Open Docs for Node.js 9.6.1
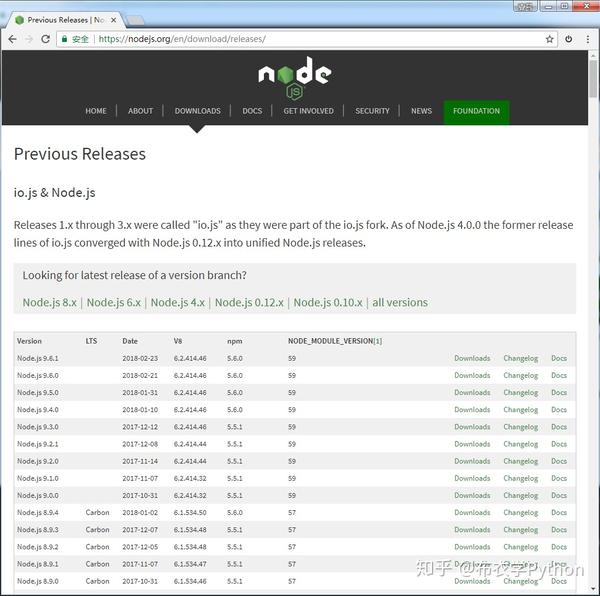This screenshot has height=596, width=600. coord(559,358)
